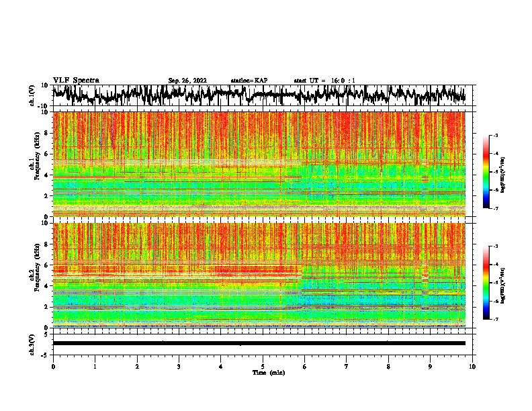The image size is (532, 411).
Task: Click the ch.3(V) black trace bar
Action: 259,343
